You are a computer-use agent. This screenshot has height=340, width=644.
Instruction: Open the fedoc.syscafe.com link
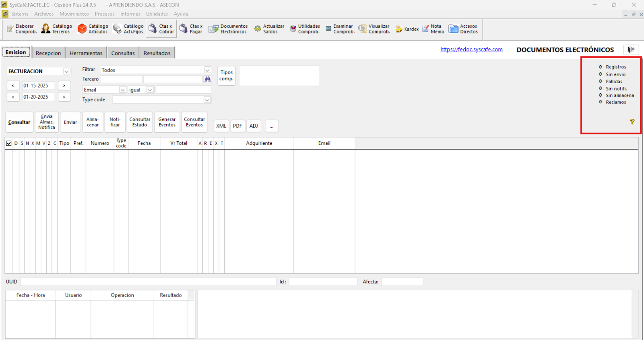click(x=471, y=49)
